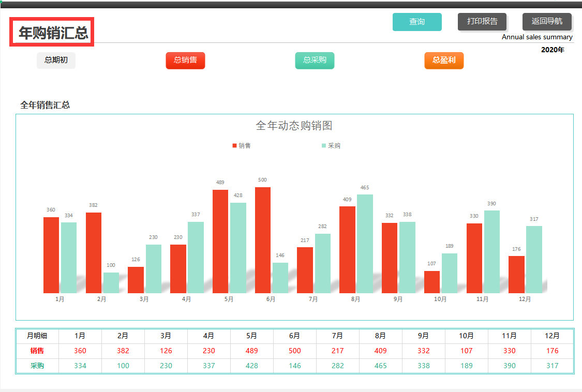The image size is (582, 392).
Task: Toggle the 销售 series in the chart legend
Action: (x=241, y=145)
